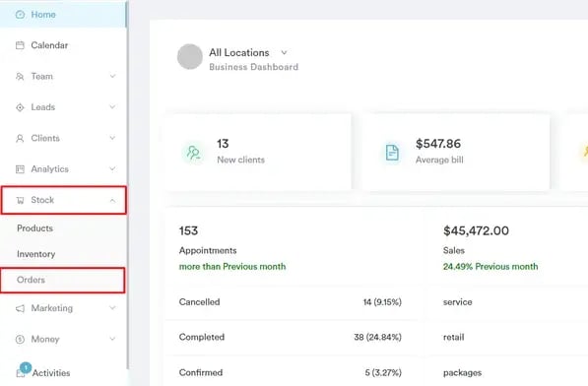This screenshot has height=386, width=588.
Task: Click the Appointments label
Action: (x=208, y=251)
